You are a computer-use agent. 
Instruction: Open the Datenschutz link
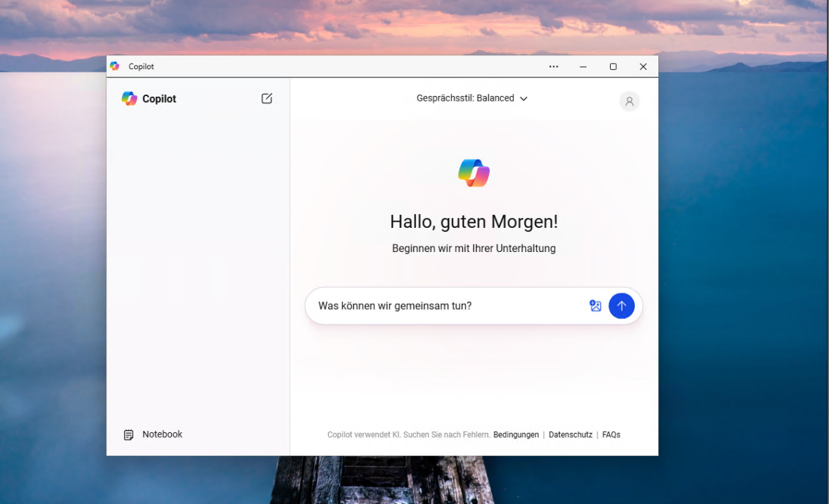570,434
